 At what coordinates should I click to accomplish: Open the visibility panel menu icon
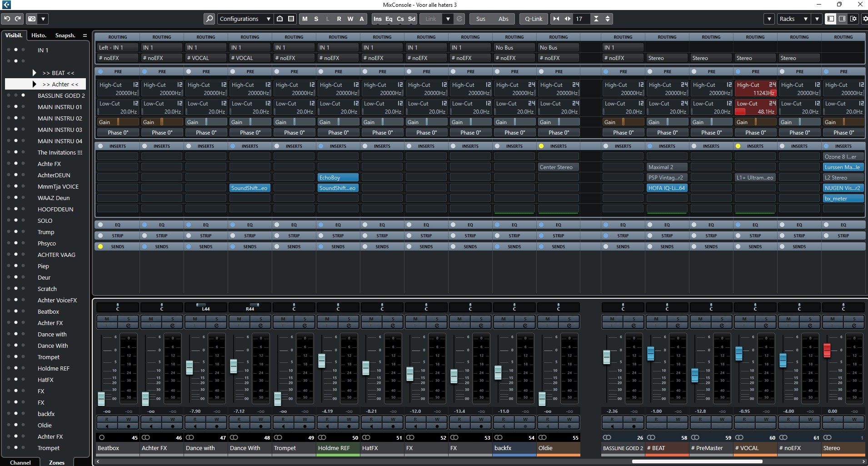85,35
